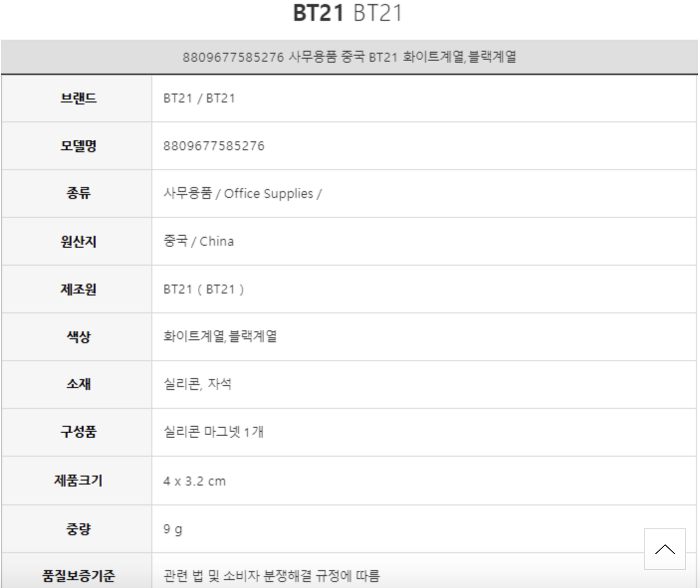Click the 모델명 row label
Screen dimensions: 700x588
[x=78, y=146]
